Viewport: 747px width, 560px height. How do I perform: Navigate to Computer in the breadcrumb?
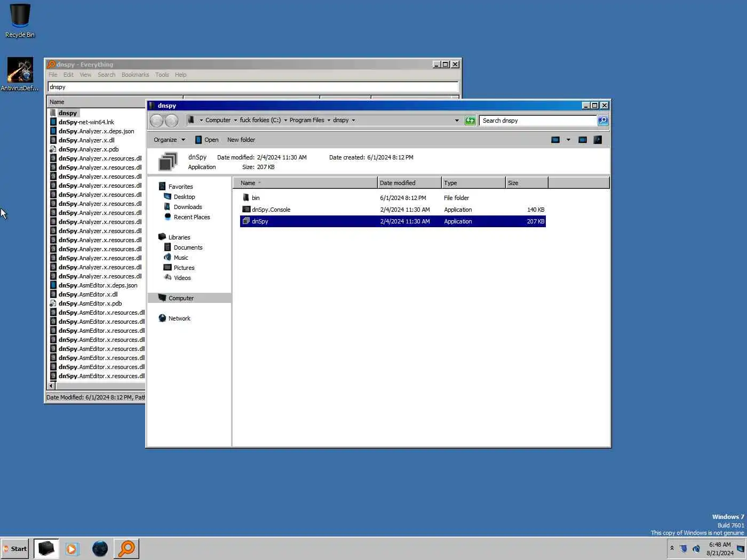tap(218, 121)
